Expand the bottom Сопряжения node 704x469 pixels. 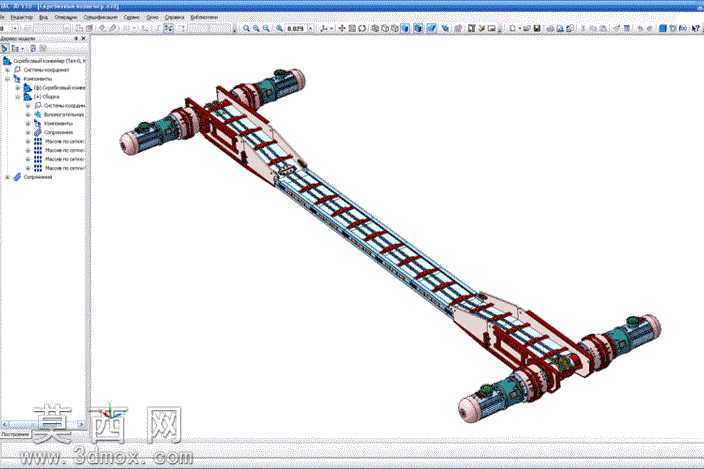pyautogui.click(x=7, y=177)
